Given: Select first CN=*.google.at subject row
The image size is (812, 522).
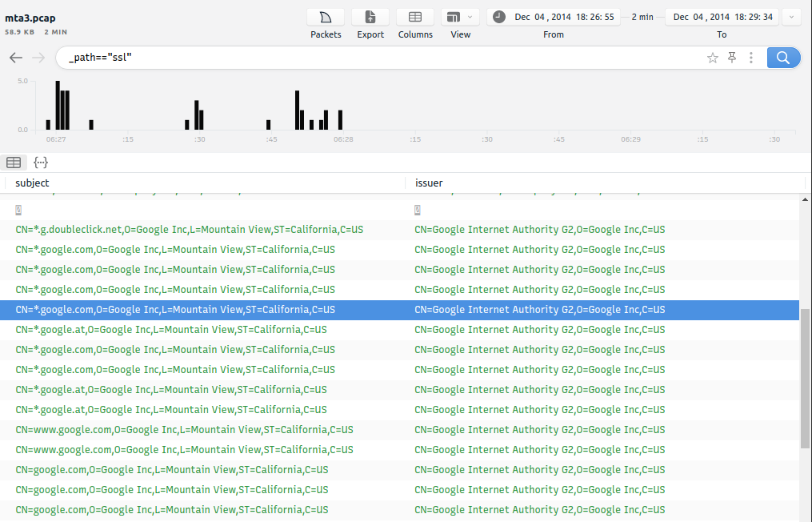Looking at the screenshot, I should [398, 330].
